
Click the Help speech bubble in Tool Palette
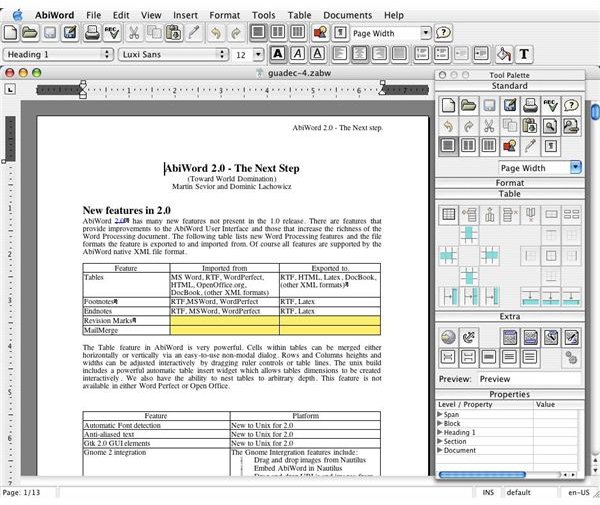(571, 105)
